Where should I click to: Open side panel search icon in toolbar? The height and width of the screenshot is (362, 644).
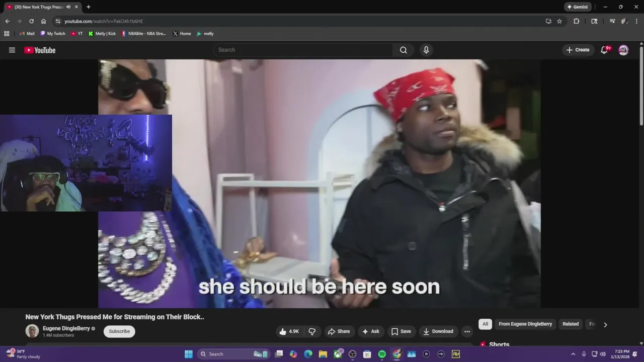pos(594,21)
